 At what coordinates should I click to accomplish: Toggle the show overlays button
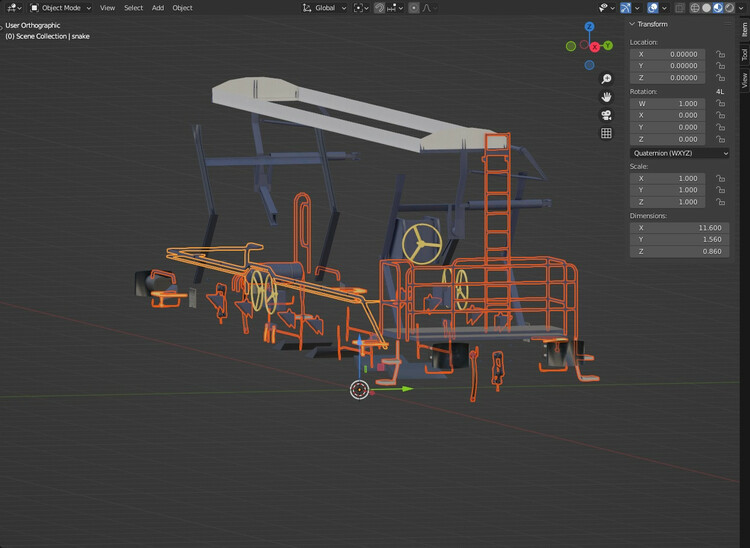[652, 8]
